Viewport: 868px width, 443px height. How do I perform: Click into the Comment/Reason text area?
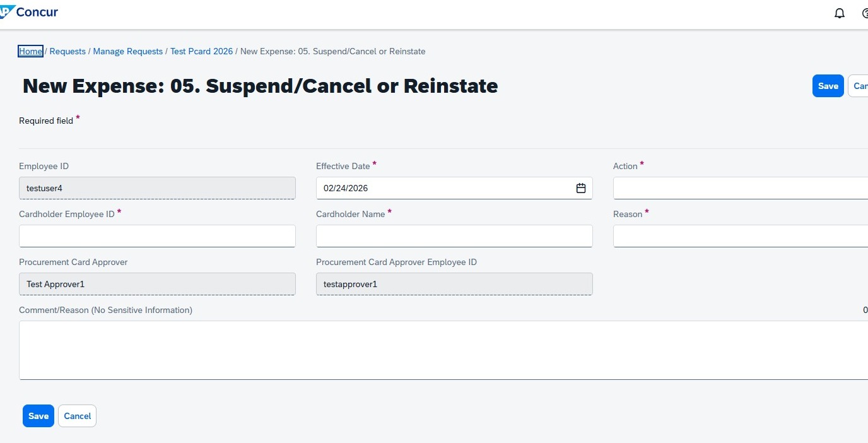pyautogui.click(x=443, y=350)
